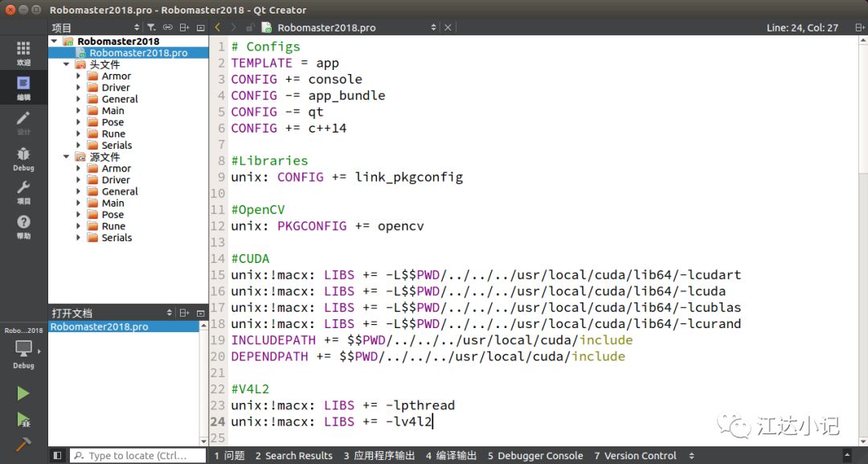Open the Welcome (欢迎) mode
The width and height of the screenshot is (868, 464).
click(23, 53)
